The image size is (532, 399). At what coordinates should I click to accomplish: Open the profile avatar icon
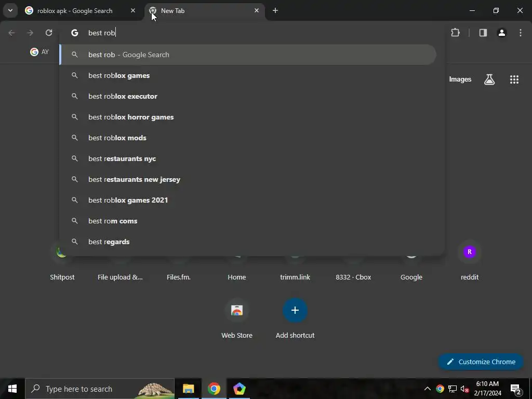502,33
